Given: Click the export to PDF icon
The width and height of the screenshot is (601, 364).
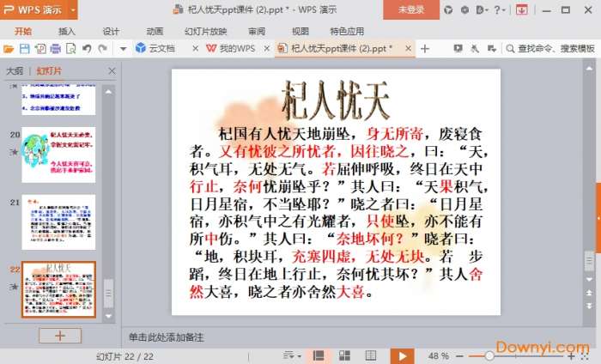Looking at the screenshot, I should (40, 49).
